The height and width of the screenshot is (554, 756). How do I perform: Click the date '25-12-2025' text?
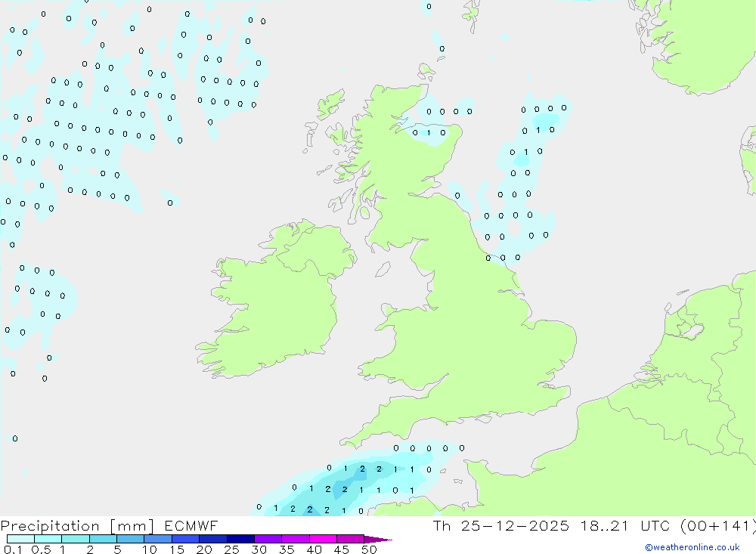[x=514, y=525]
